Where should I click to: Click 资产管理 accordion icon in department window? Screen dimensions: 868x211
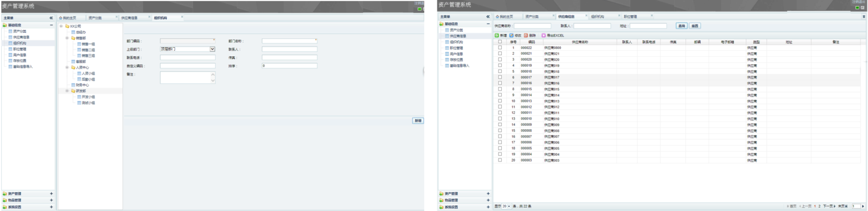point(5,193)
